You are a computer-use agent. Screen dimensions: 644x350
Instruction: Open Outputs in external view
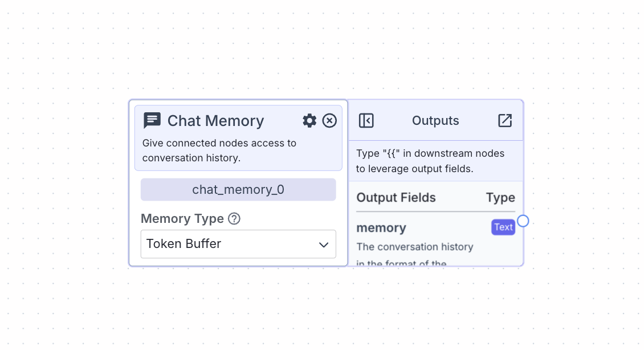(505, 120)
